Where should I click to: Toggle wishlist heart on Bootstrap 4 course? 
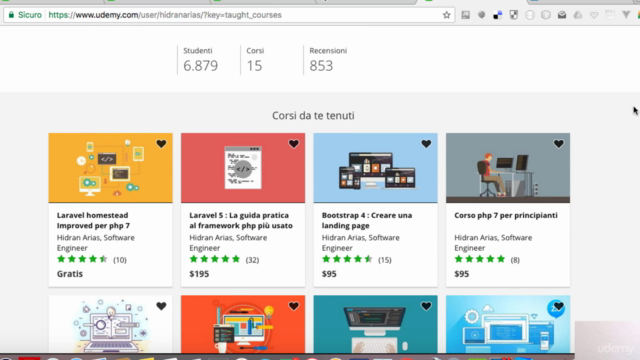coord(426,144)
